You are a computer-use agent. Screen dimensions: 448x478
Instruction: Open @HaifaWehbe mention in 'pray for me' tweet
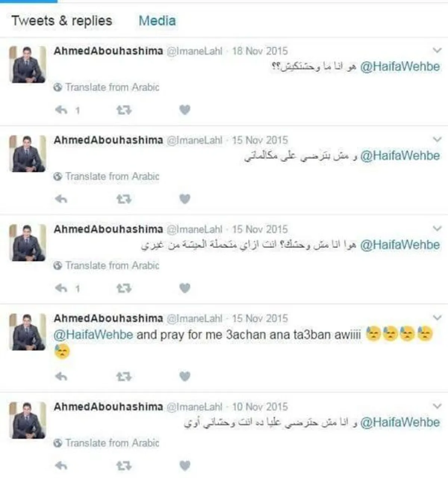pyautogui.click(x=93, y=334)
